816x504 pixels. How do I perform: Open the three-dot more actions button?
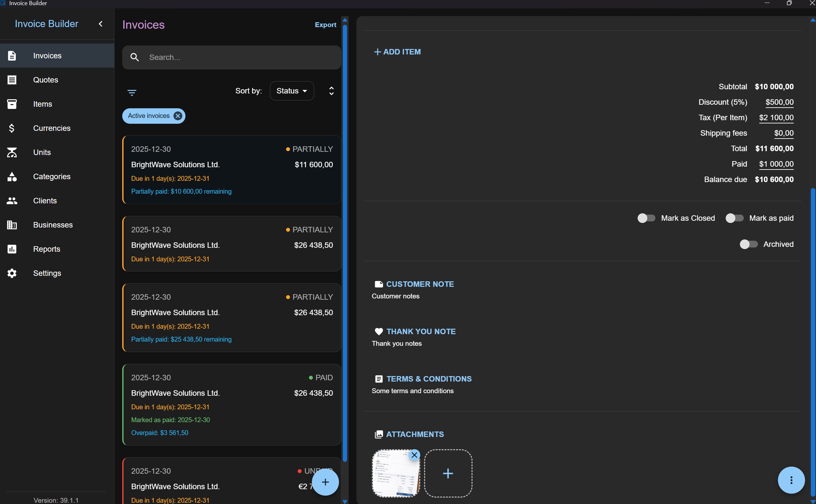[791, 480]
